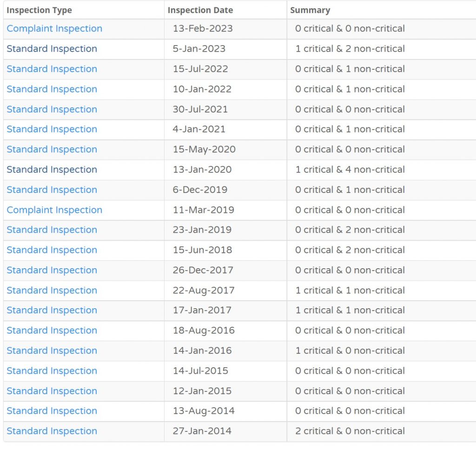Select the date text "22-Aug-2017"
The image size is (476, 456).
204,290
